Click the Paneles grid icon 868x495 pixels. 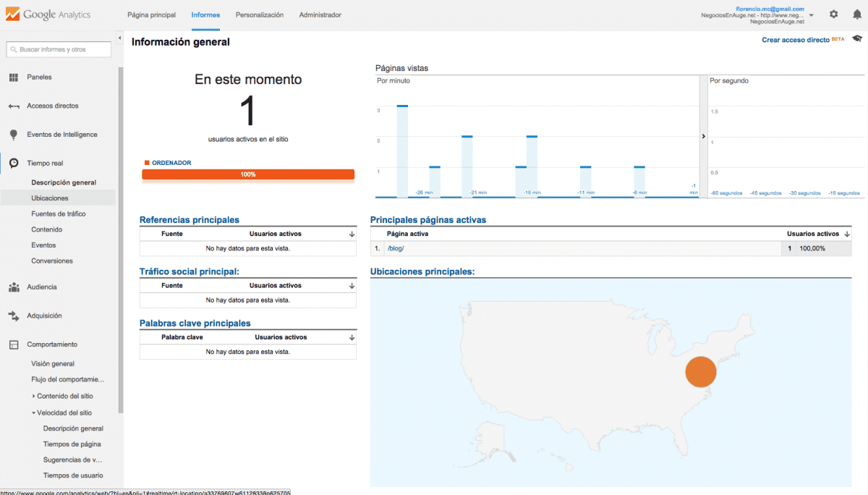[14, 77]
